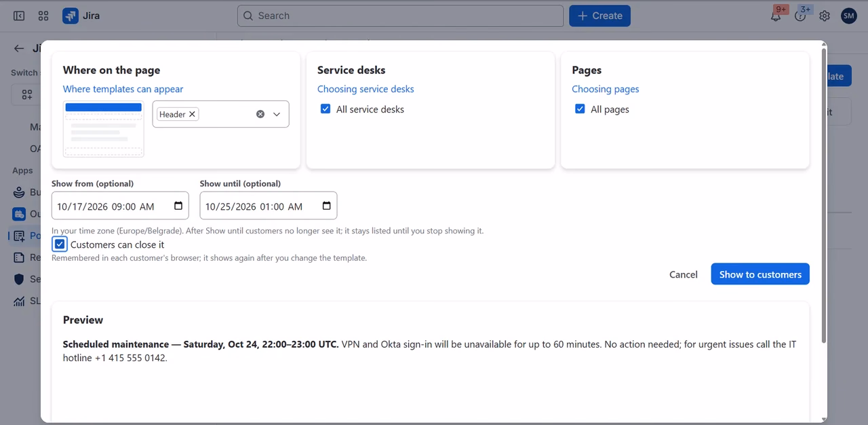
Task: Expand the page location dropdown chevron
Action: tap(277, 114)
